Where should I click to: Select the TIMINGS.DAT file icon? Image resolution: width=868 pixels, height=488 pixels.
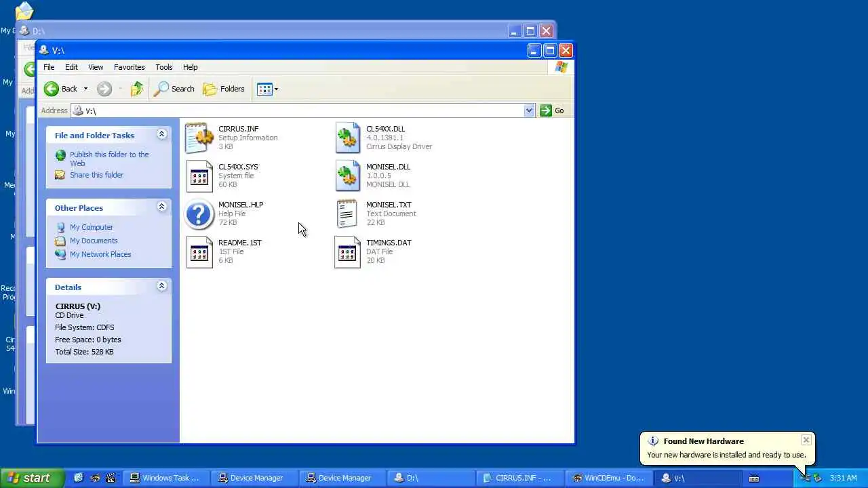[x=347, y=251]
